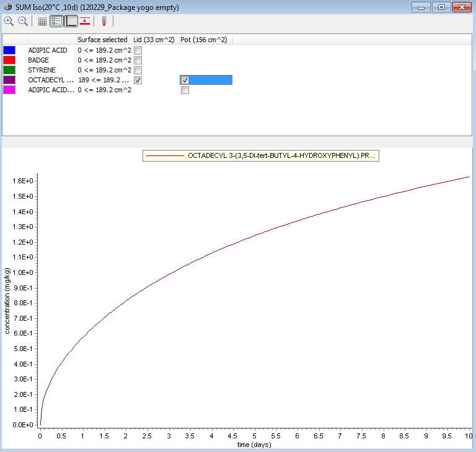Click the "Surface selected" column header

(x=102, y=40)
